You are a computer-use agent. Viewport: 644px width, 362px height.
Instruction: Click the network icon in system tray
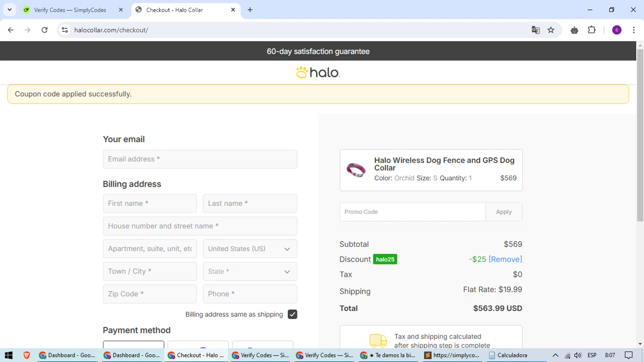[x=568, y=355]
